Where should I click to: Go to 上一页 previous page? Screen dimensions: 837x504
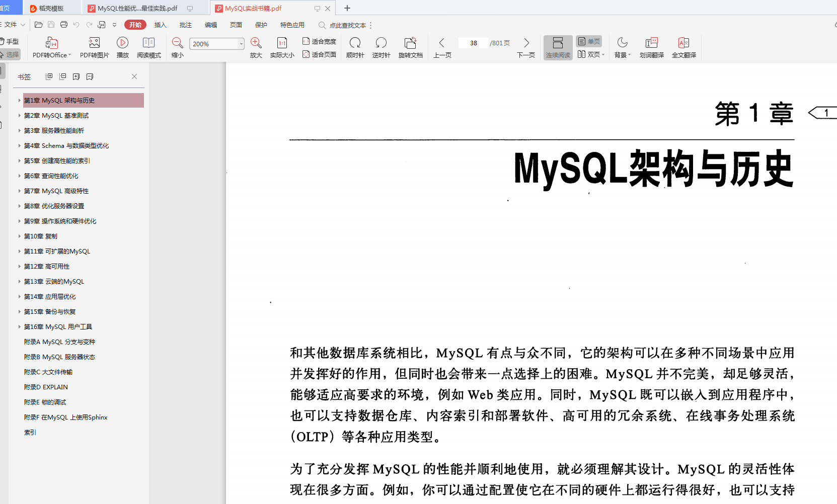point(442,47)
